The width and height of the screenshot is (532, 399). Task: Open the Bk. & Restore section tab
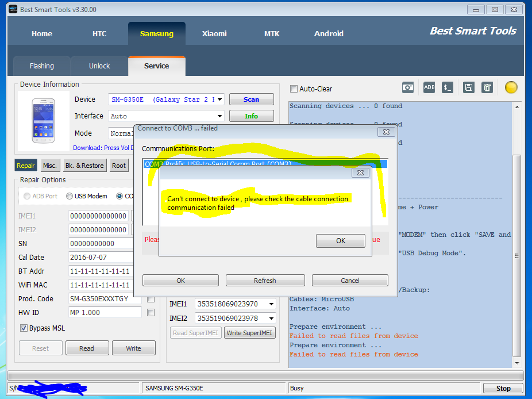point(84,166)
